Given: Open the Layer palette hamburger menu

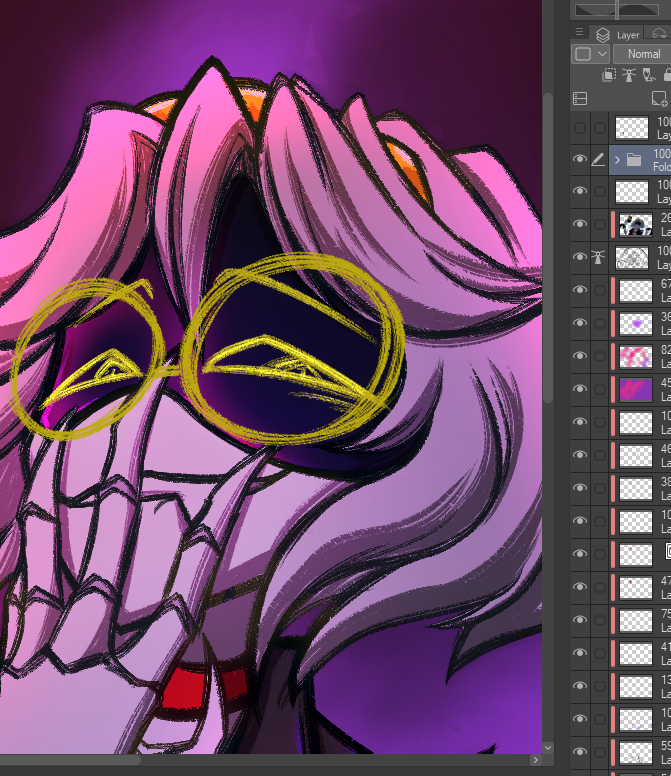Looking at the screenshot, I should pyautogui.click(x=579, y=32).
